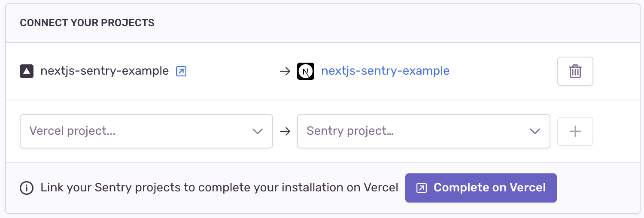The image size is (644, 218).
Task: Click arrow icon between the two dropdowns
Action: [285, 131]
